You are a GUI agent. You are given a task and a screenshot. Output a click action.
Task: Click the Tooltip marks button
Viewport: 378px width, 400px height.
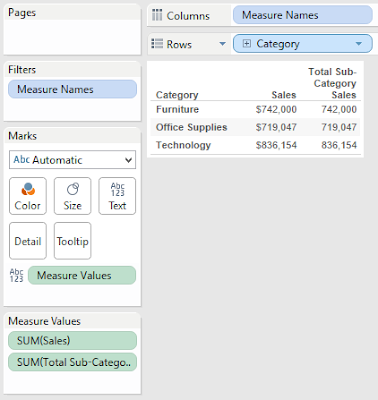[72, 241]
